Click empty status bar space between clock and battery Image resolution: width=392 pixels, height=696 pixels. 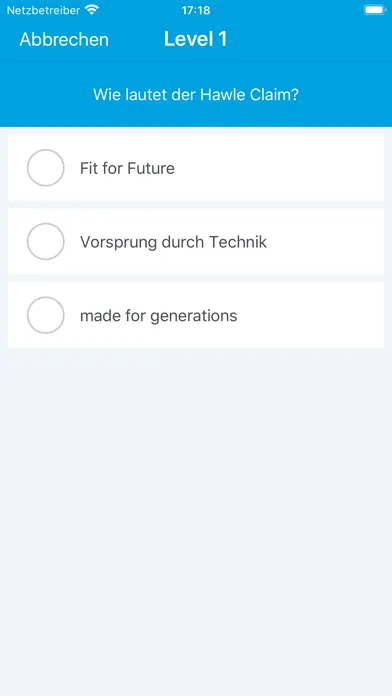coord(286,10)
